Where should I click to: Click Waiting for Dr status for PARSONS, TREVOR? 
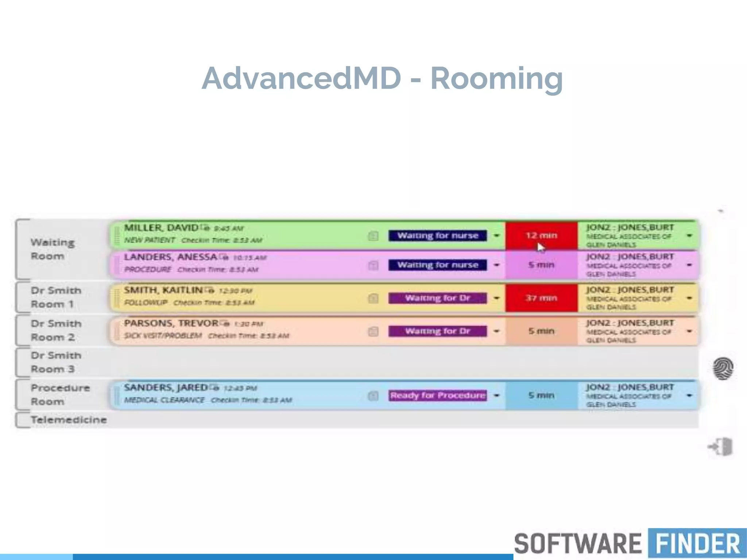click(x=438, y=331)
